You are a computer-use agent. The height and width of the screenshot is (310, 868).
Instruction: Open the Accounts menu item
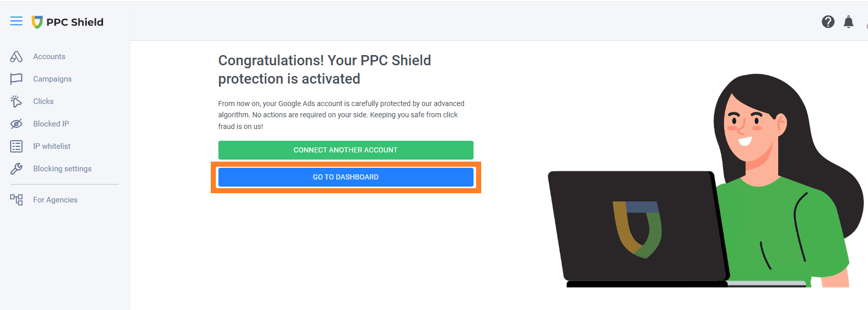[x=49, y=57]
